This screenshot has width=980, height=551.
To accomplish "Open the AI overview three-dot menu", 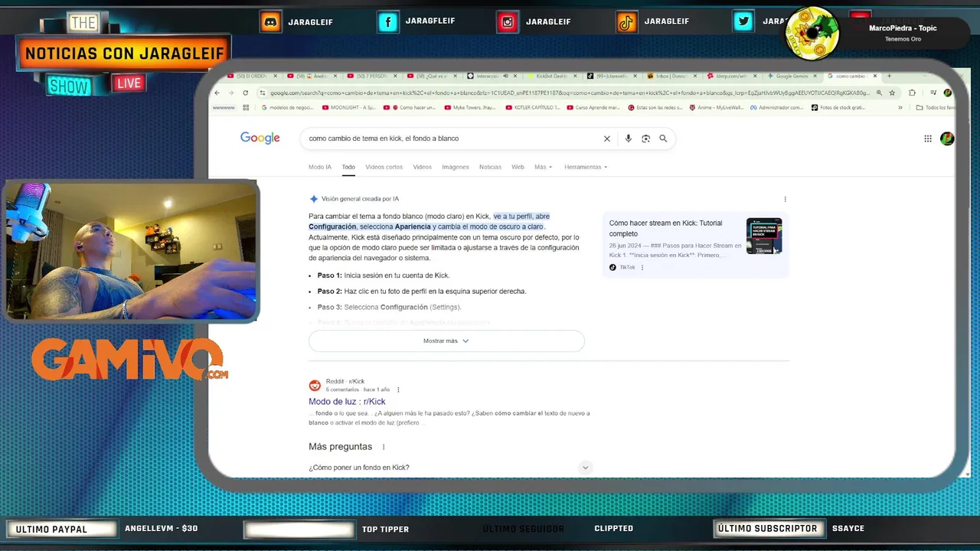I will tap(785, 199).
